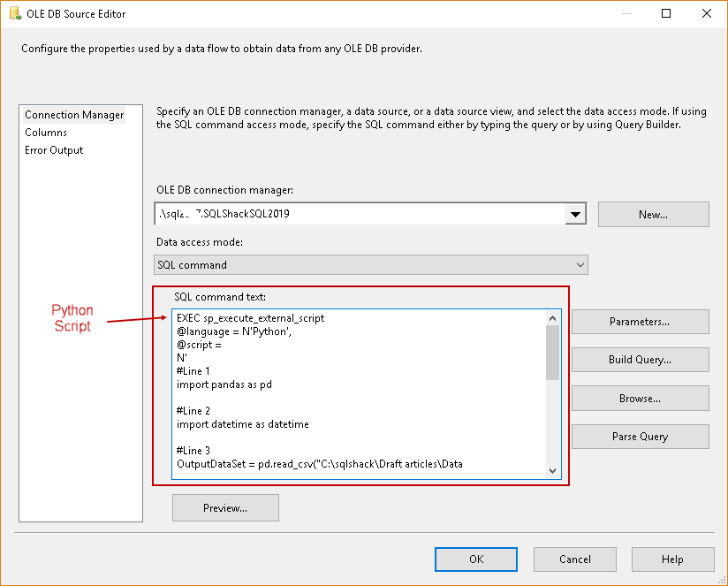Click the Cancel button
Screen dimensions: 728x586
575,559
